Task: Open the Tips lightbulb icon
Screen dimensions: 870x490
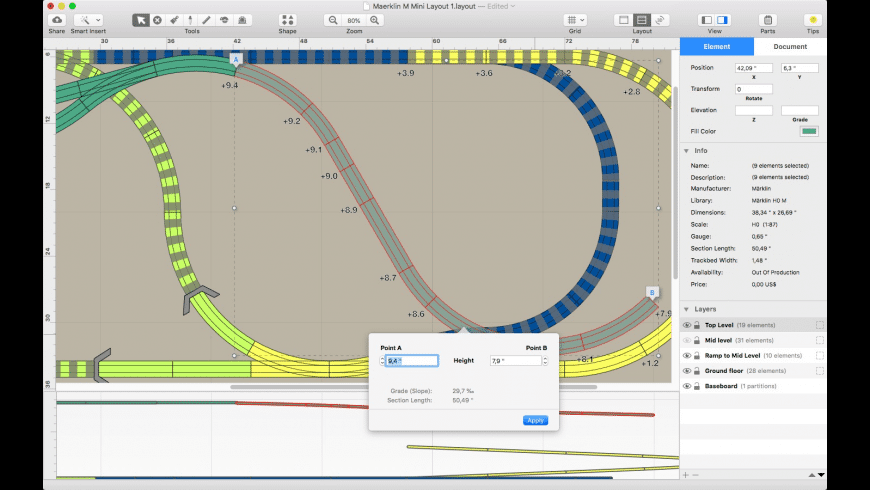Action: (x=813, y=19)
